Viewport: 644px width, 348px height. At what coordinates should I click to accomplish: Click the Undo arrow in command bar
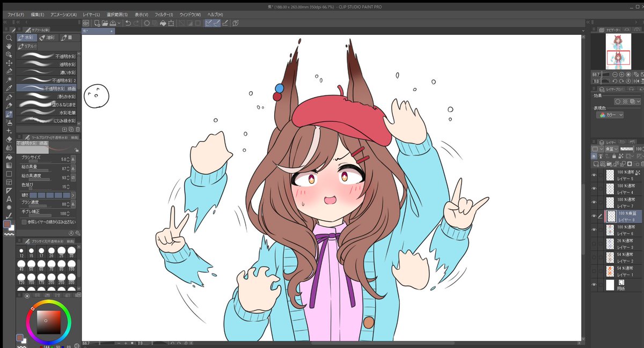[x=128, y=23]
